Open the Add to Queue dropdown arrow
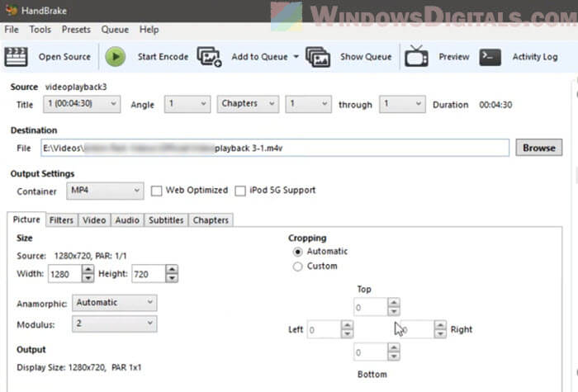This screenshot has width=578, height=392. click(x=296, y=57)
